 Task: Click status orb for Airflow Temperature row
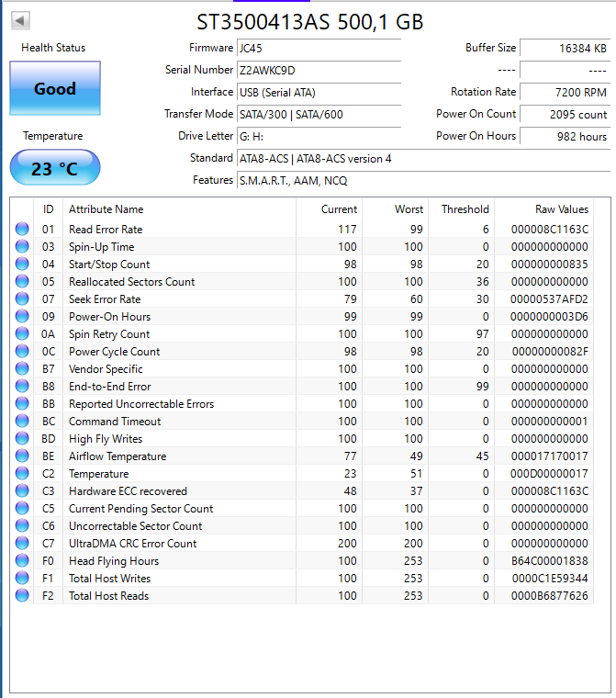(x=22, y=456)
